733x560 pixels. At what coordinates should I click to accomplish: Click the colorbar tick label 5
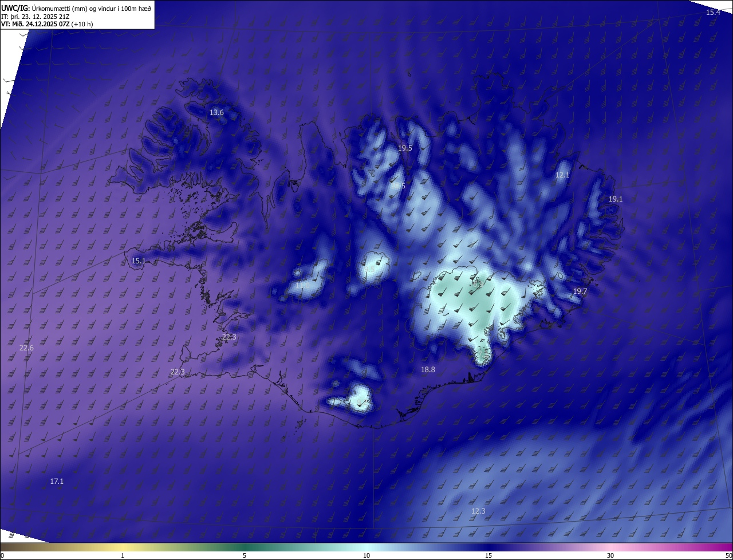245,555
